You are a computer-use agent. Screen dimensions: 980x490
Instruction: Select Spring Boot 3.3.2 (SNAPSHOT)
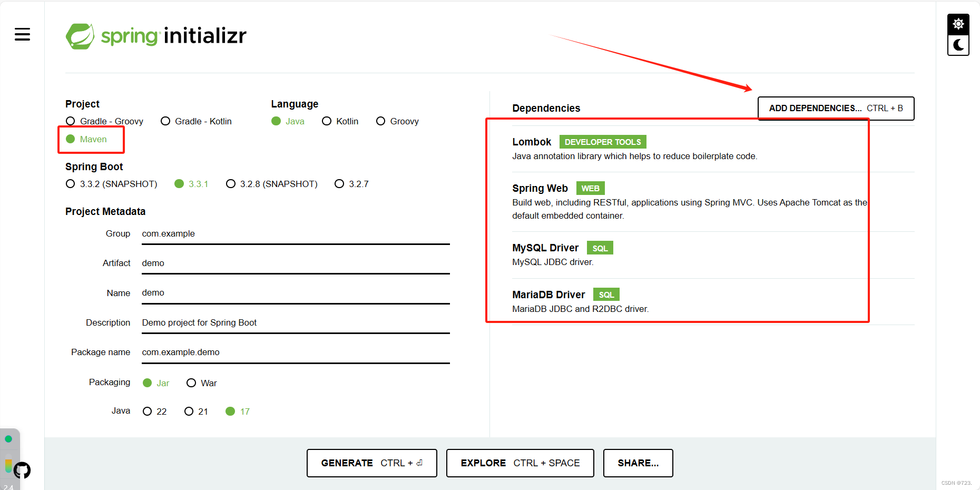tap(111, 184)
